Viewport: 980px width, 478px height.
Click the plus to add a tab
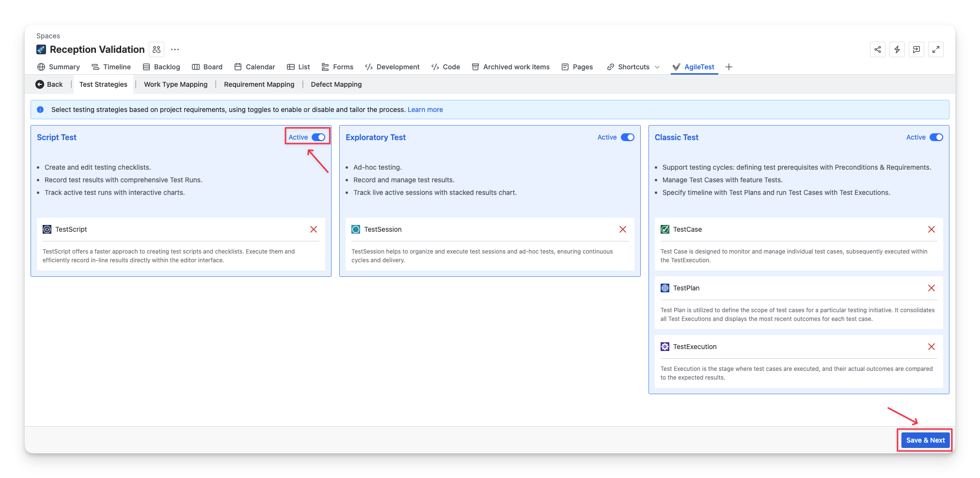[x=728, y=67]
